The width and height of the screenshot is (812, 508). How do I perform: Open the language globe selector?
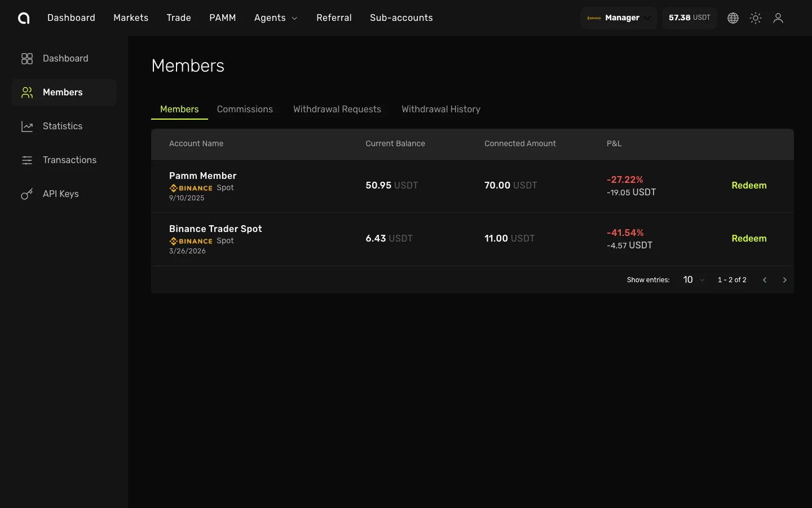[x=732, y=18]
